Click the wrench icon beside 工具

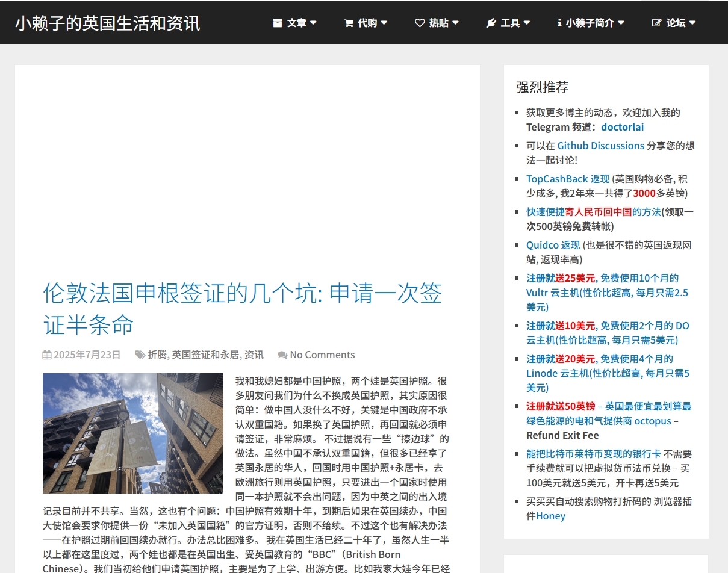click(x=491, y=23)
